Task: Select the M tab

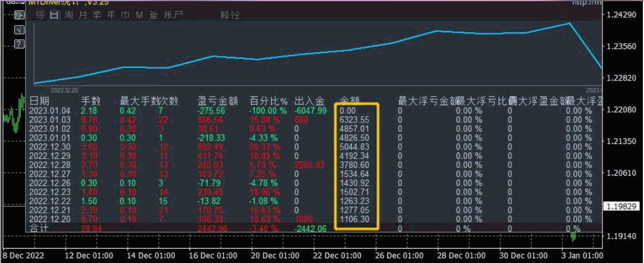Action: coord(139,16)
